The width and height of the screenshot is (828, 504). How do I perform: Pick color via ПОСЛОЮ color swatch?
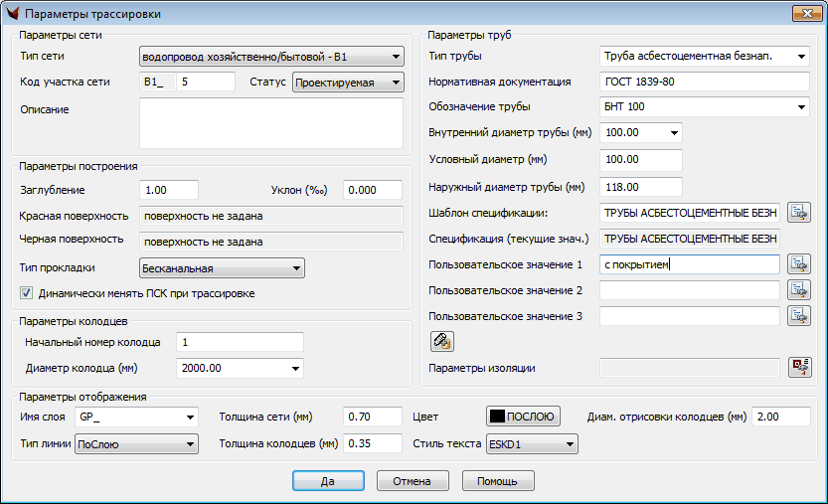[524, 417]
